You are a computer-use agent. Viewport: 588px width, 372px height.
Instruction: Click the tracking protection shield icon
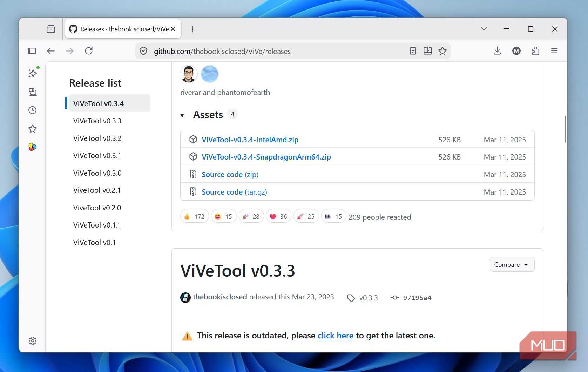(143, 51)
